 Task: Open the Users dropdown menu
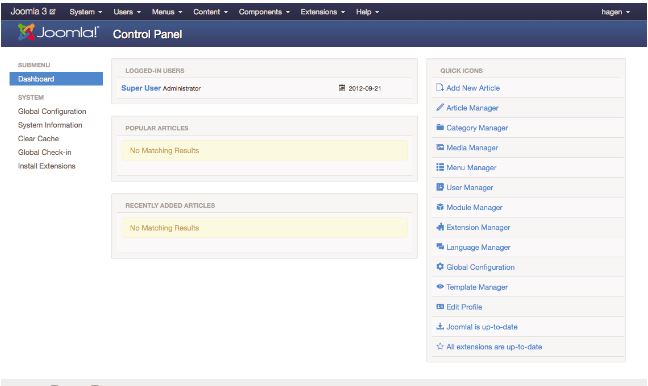click(127, 12)
